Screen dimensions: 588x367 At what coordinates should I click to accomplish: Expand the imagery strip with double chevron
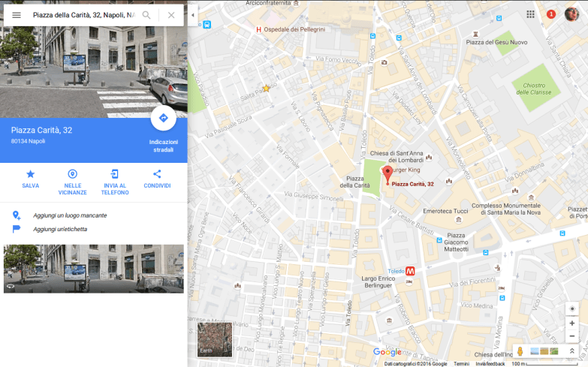coord(572,350)
